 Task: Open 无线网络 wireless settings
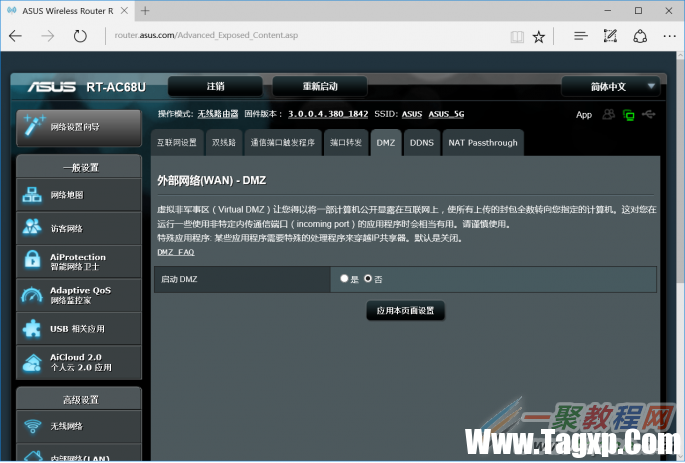point(79,426)
